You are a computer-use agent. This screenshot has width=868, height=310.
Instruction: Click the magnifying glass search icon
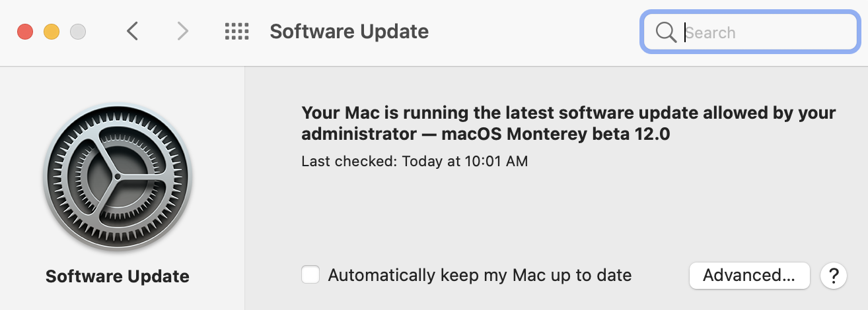click(665, 32)
